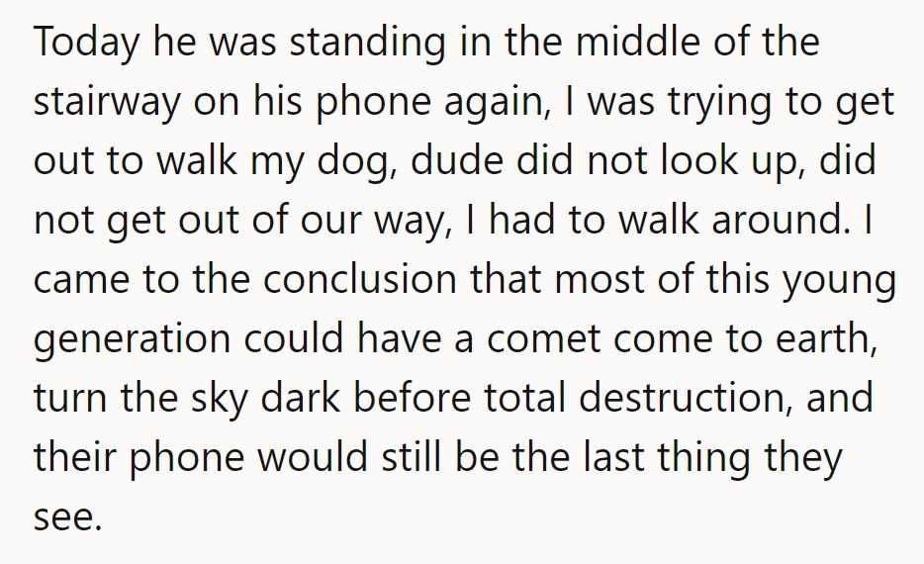Image resolution: width=924 pixels, height=564 pixels.
Task: Click the word "young" at the line end
Action: (838, 279)
